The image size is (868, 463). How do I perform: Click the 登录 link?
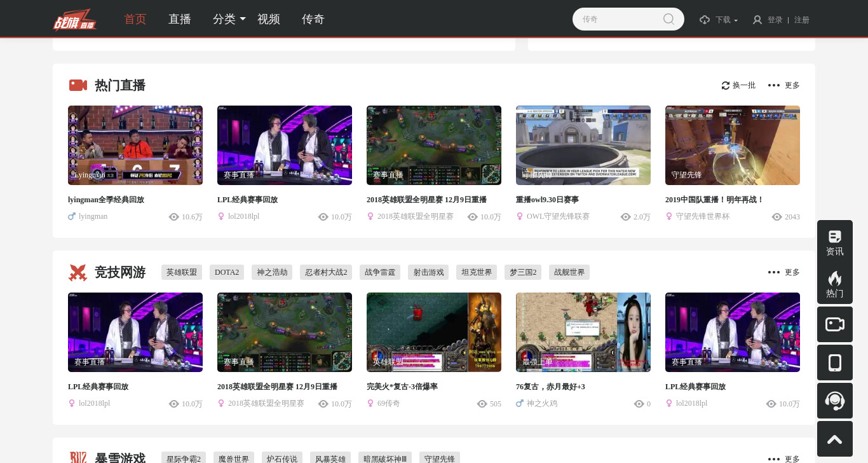click(x=775, y=20)
